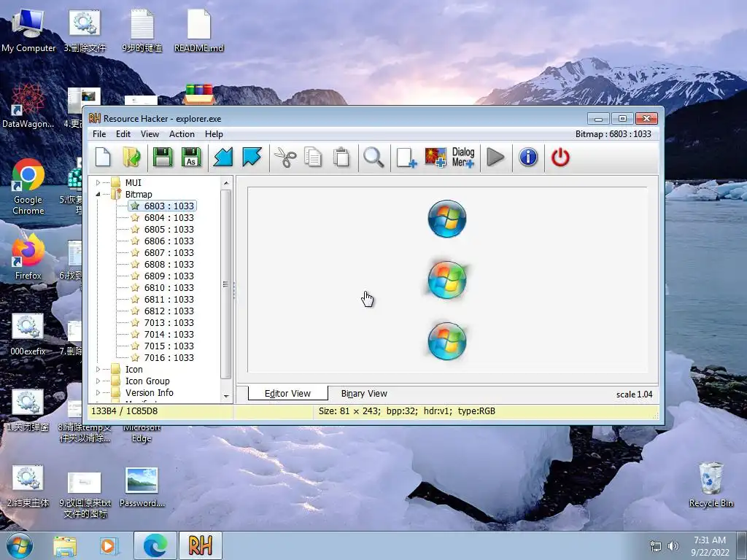Click the New blank script icon
Screen dimensions: 747x560
(x=103, y=157)
